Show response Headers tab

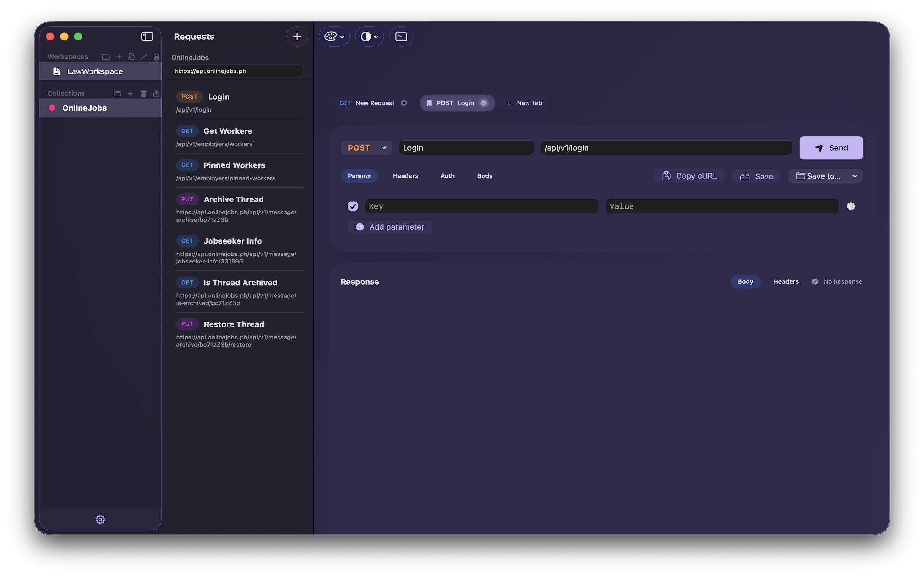pos(785,281)
